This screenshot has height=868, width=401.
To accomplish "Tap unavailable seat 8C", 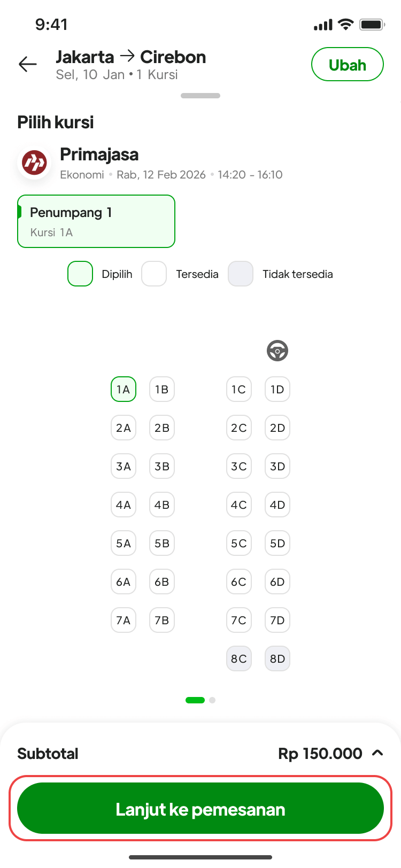I will (x=239, y=659).
